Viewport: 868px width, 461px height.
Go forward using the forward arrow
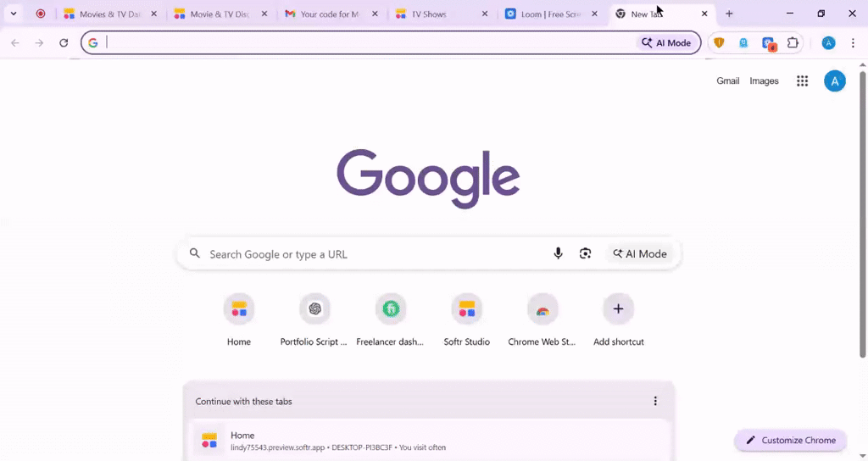pos(39,42)
